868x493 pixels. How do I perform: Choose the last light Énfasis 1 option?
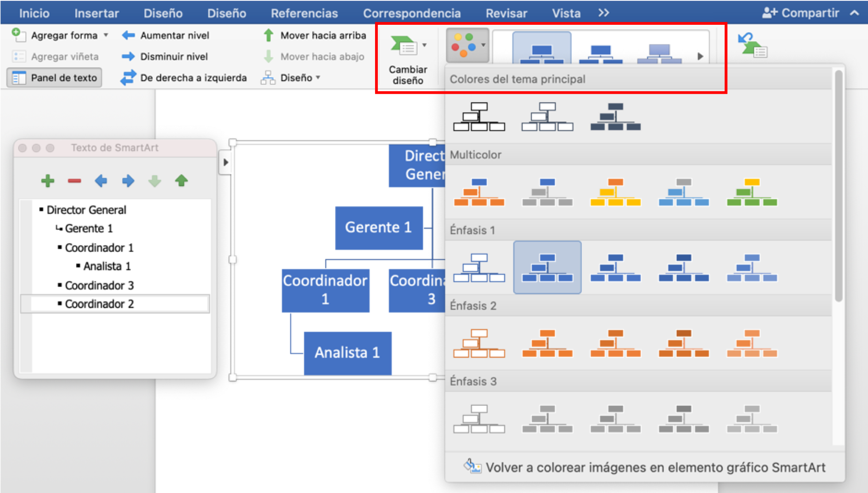[752, 268]
